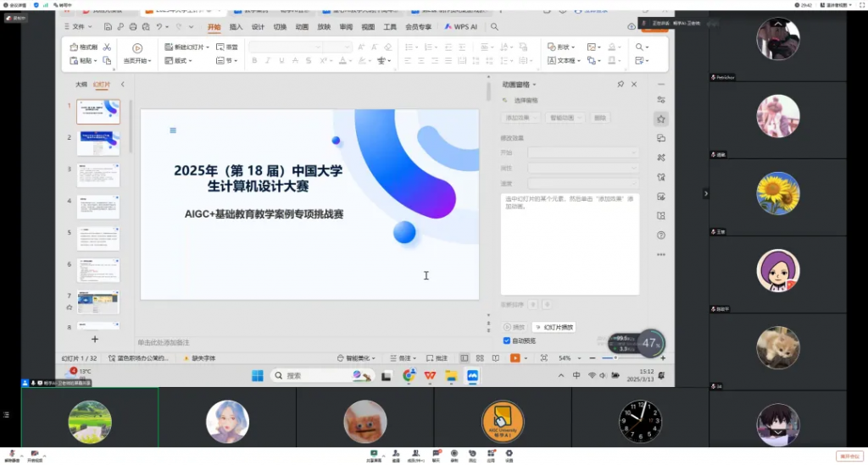The image size is (868, 465).
Task: Switch to normal view in status bar
Action: pyautogui.click(x=464, y=358)
